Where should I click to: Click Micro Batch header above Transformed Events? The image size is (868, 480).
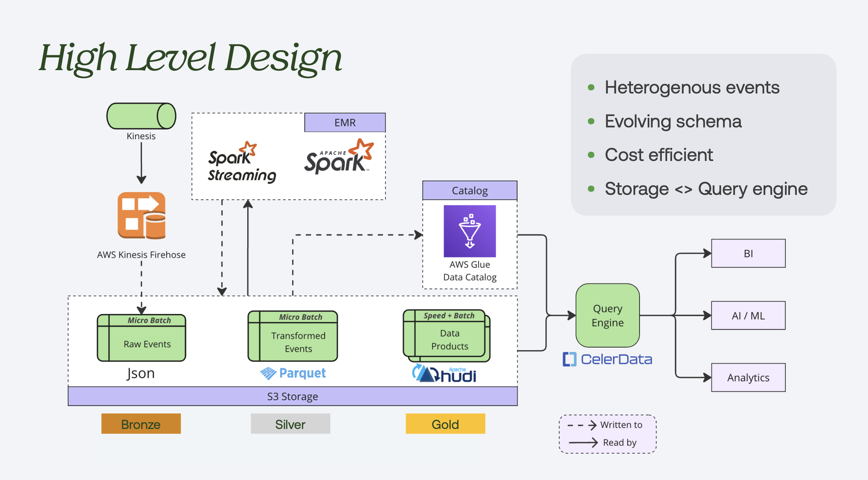tap(301, 317)
